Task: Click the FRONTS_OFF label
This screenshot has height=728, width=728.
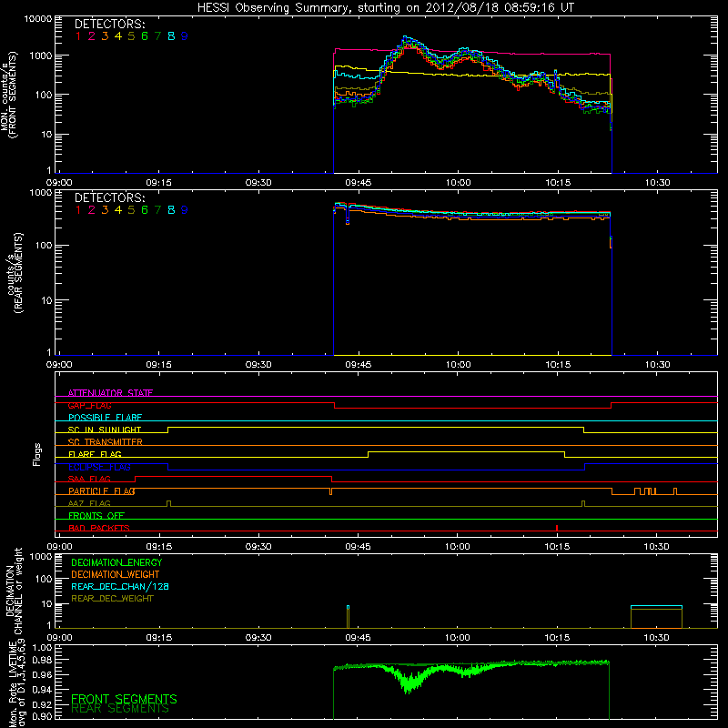Action: [96, 516]
